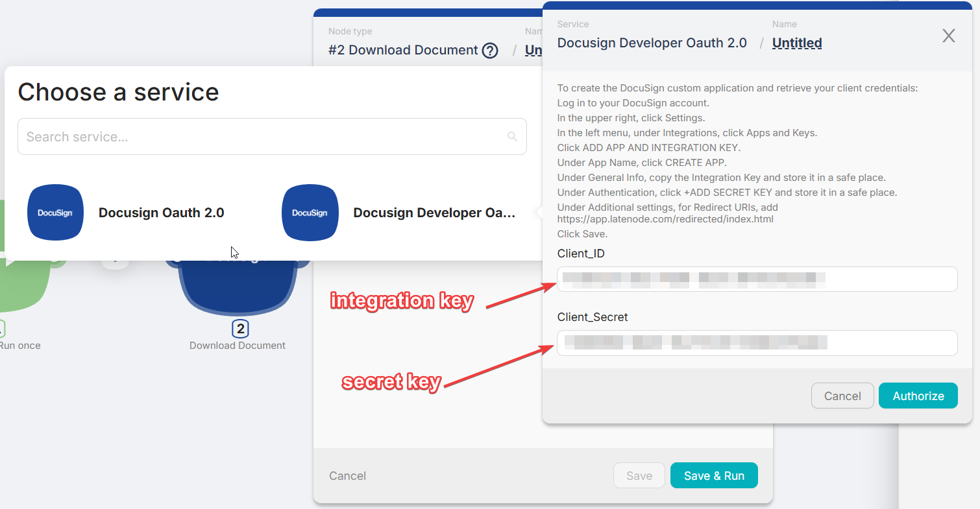
Task: Focus the Client_ID input field
Action: click(757, 279)
